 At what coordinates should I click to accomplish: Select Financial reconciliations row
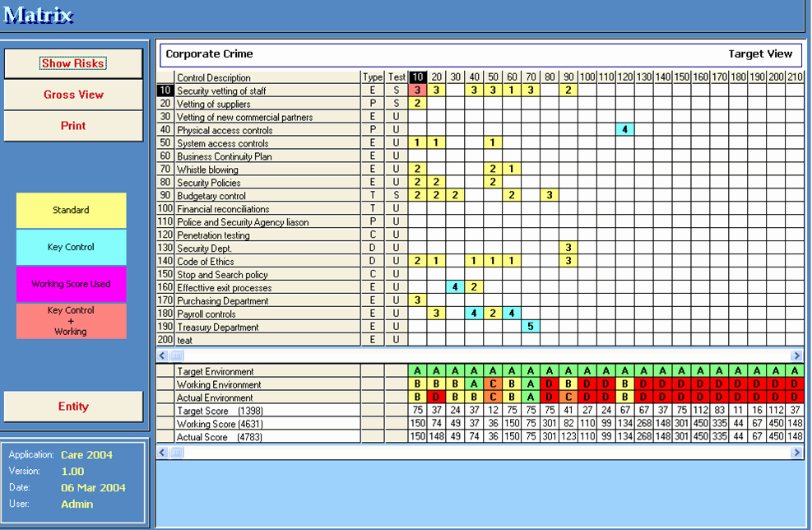click(267, 209)
